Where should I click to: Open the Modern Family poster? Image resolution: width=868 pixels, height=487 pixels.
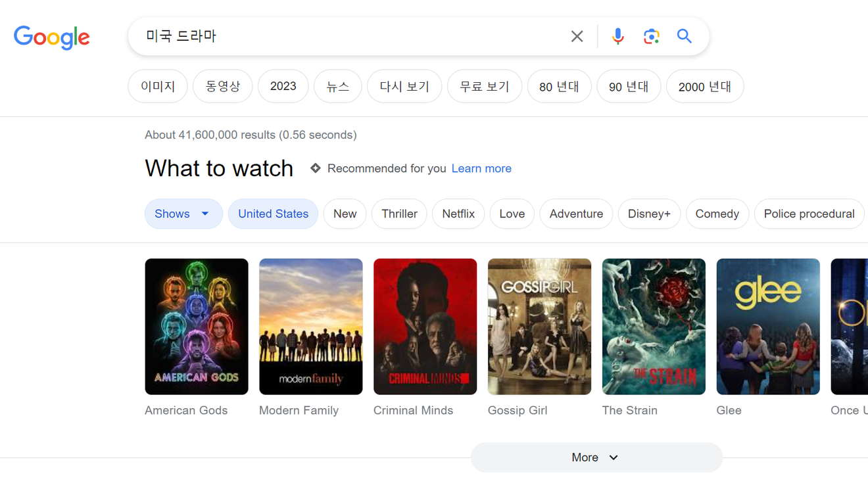click(x=311, y=327)
